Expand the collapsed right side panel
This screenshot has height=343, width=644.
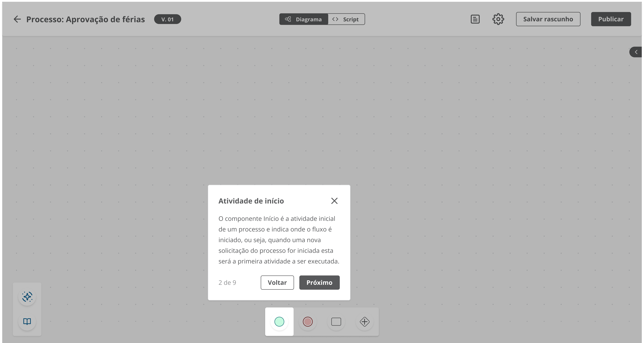coord(636,52)
